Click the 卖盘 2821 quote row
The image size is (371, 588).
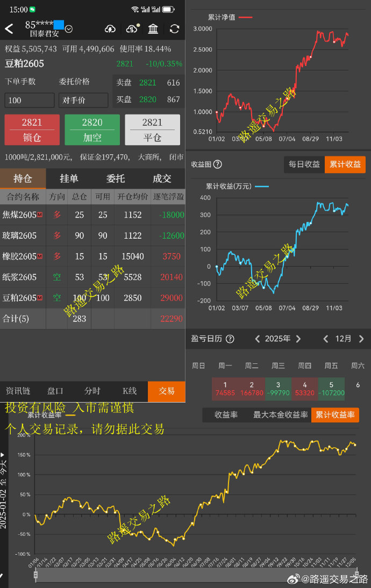(148, 82)
